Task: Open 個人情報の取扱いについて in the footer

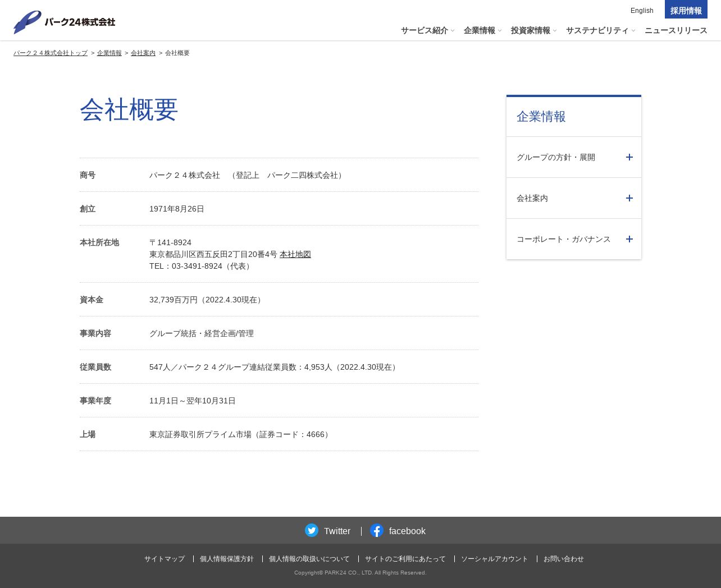Action: tap(309, 559)
